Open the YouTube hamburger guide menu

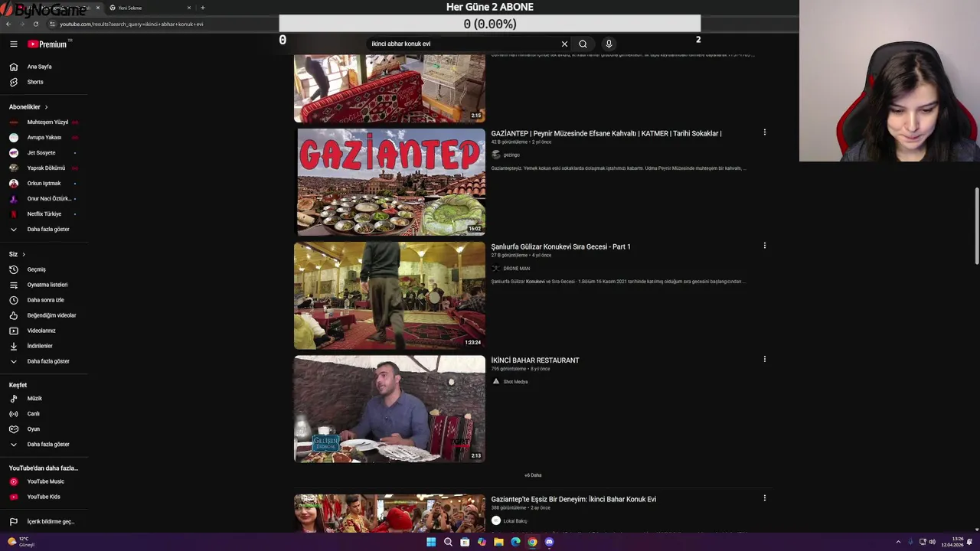pyautogui.click(x=13, y=44)
